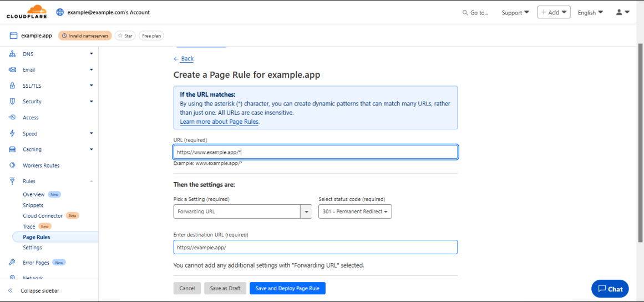Click the Free plan badge
644x302 pixels.
(151, 36)
